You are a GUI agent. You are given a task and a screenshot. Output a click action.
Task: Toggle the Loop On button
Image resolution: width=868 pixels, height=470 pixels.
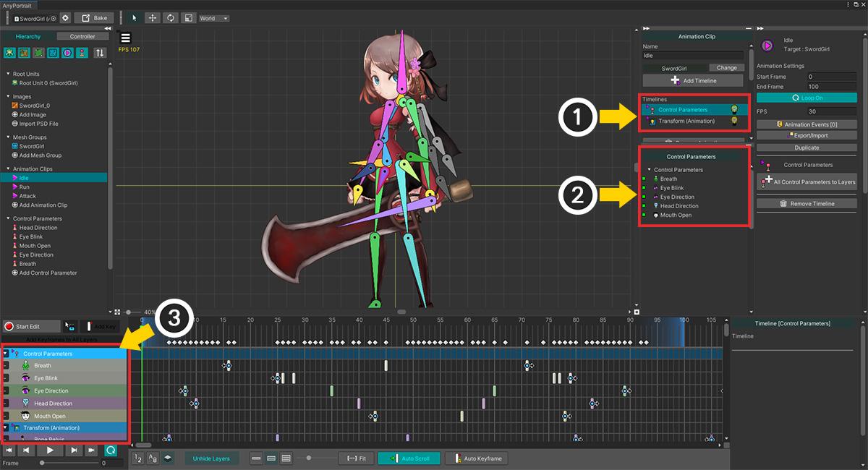click(807, 97)
